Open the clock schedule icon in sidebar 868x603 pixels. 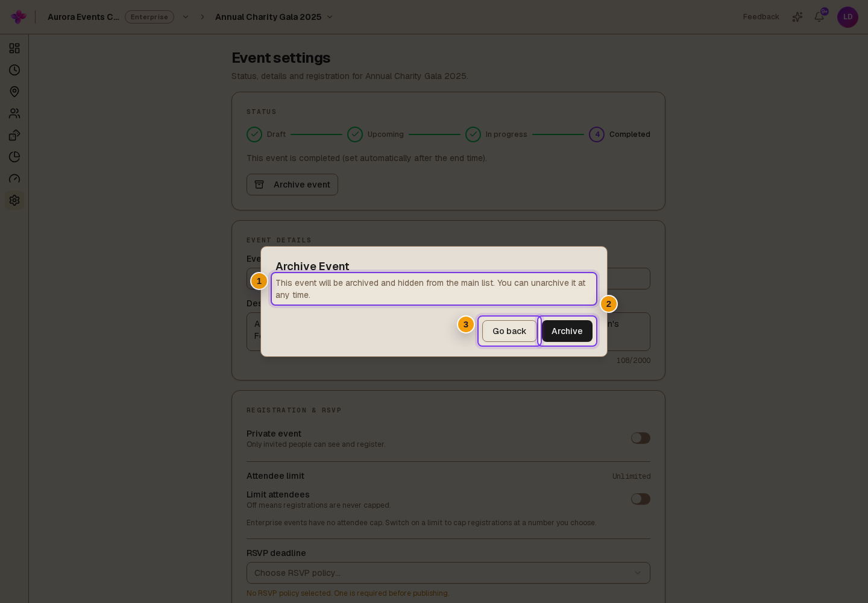coord(14,70)
